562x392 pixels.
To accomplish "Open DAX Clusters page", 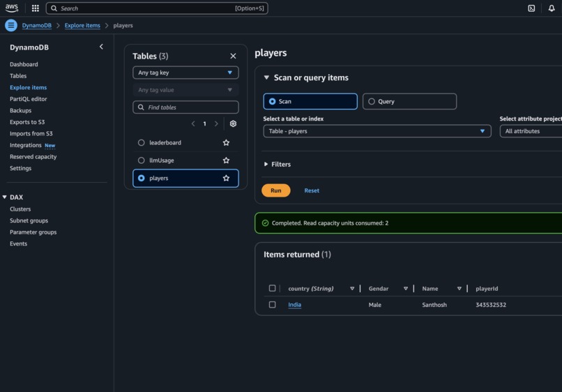I will [20, 209].
